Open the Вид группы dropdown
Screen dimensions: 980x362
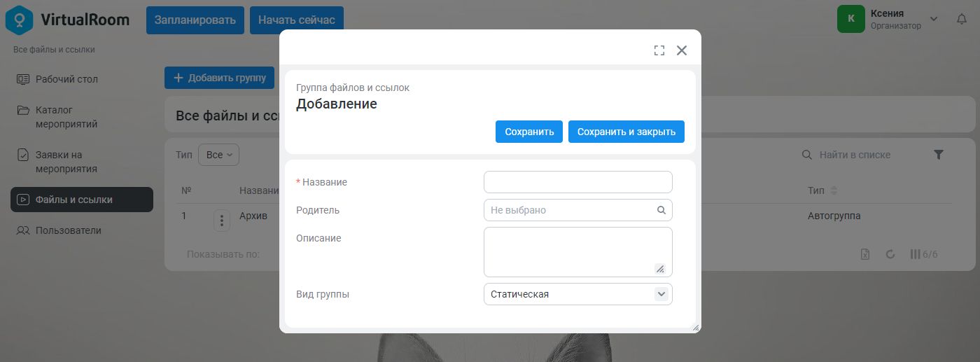(578, 294)
